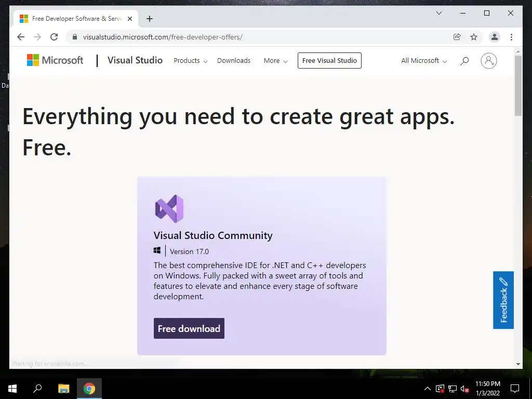Click the site search magnifier icon
This screenshot has width=532, height=399.
pos(464,61)
